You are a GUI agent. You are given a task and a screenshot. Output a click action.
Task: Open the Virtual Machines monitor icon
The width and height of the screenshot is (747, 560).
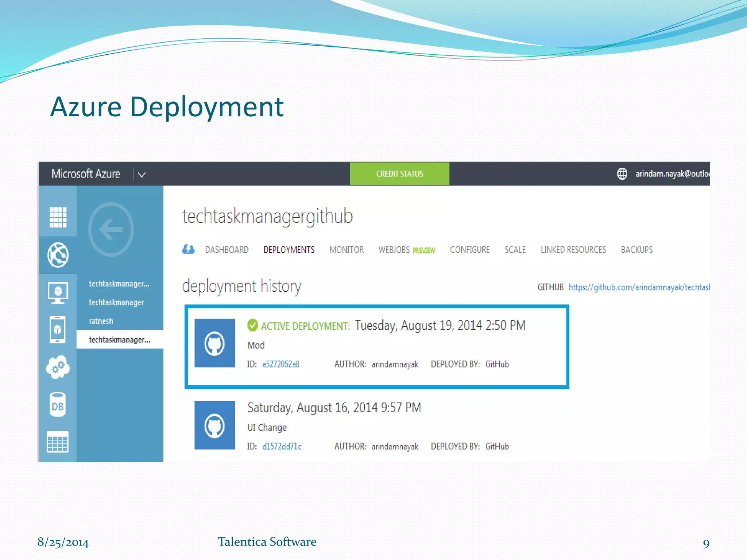(x=58, y=293)
